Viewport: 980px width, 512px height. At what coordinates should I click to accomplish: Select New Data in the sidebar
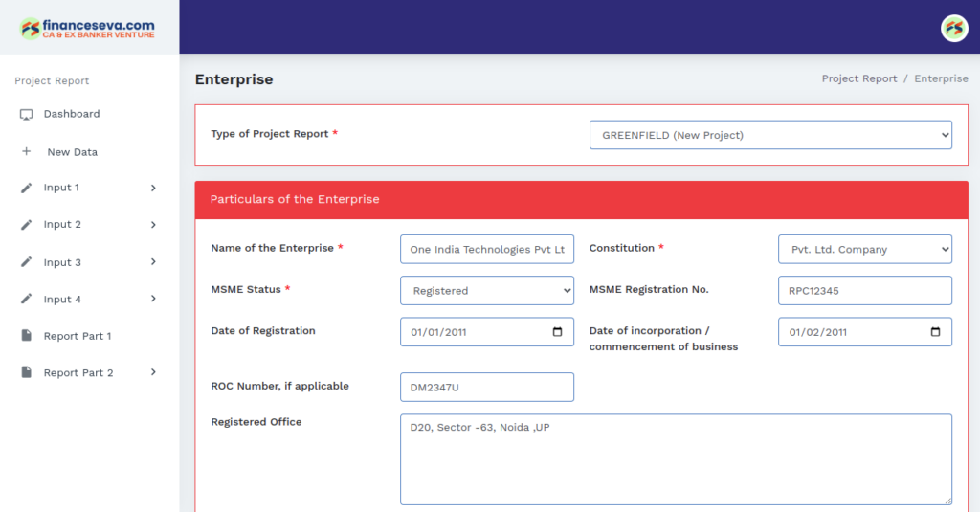click(x=73, y=152)
